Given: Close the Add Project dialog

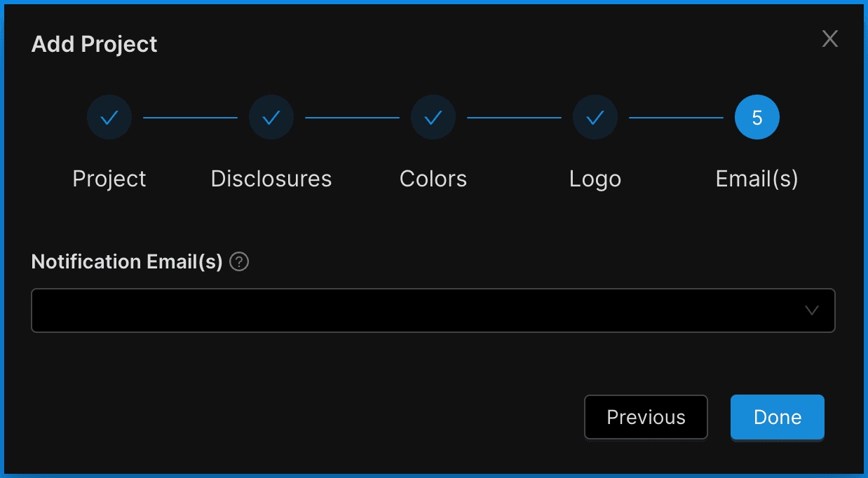Looking at the screenshot, I should [x=830, y=39].
